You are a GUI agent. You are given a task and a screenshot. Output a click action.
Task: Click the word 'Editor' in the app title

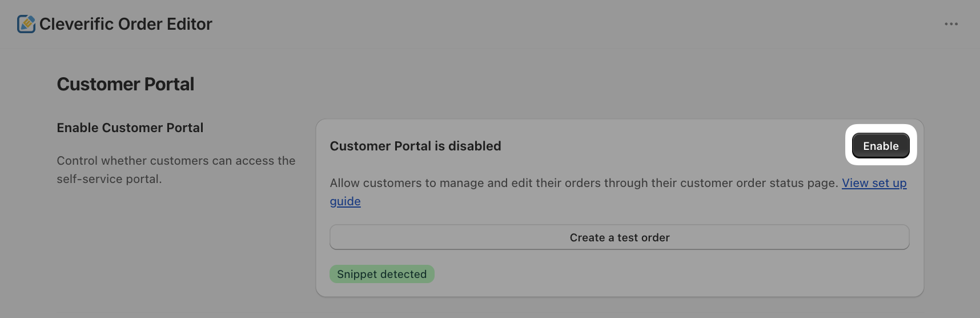189,24
